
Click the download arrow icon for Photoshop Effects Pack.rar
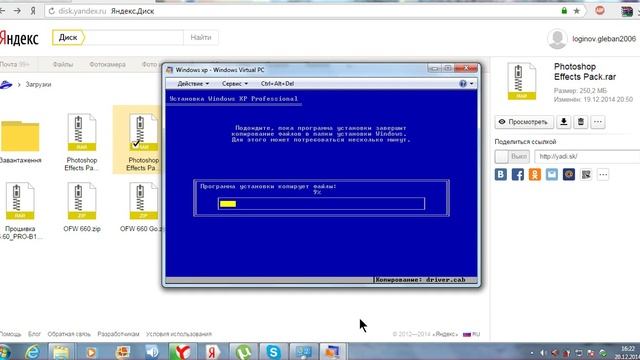[564, 122]
